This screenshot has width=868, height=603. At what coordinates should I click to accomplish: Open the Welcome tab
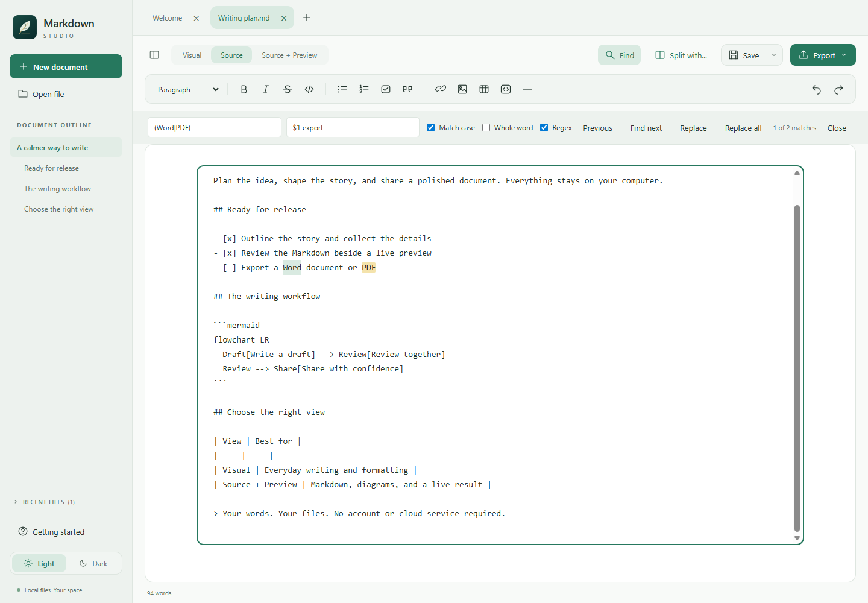(167, 18)
